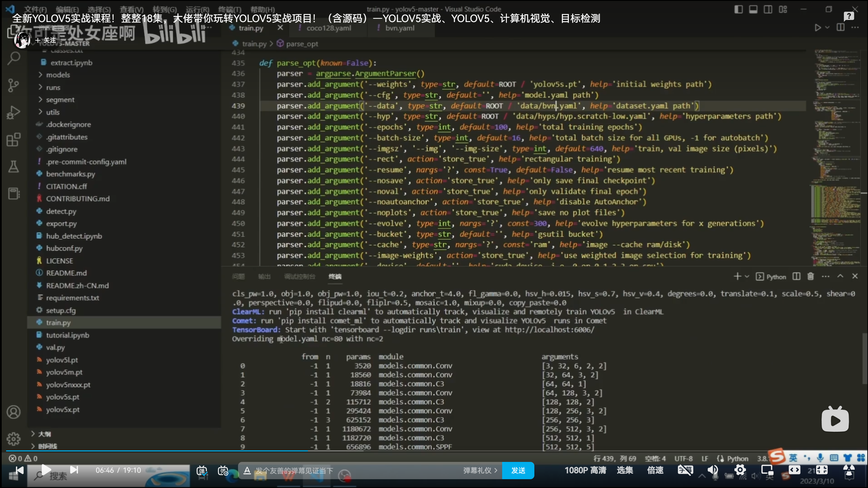Click the 发送 send button

click(x=518, y=470)
